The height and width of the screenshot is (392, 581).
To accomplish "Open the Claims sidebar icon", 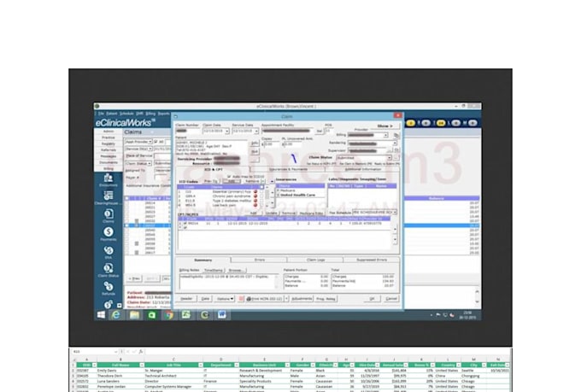I will pos(109,214).
